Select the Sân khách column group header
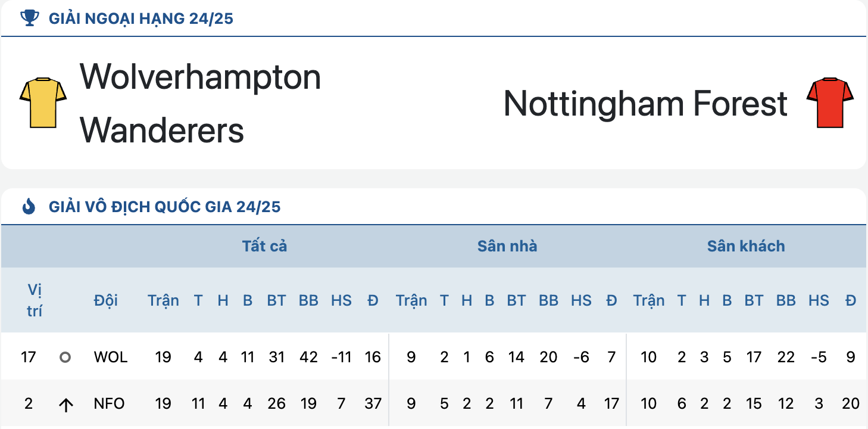The height and width of the screenshot is (429, 868). (x=746, y=246)
